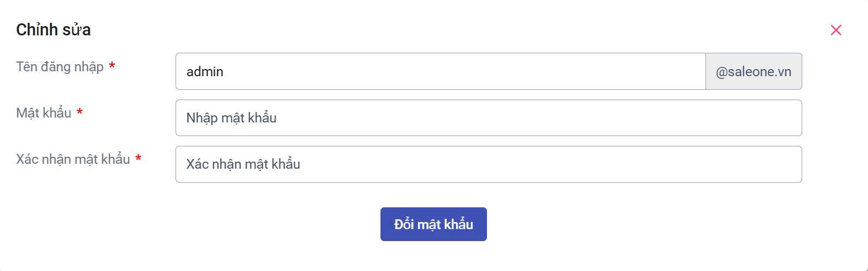Click the red asterisk beside Xác nhận mật khẩu
868x271 pixels.
point(139,159)
